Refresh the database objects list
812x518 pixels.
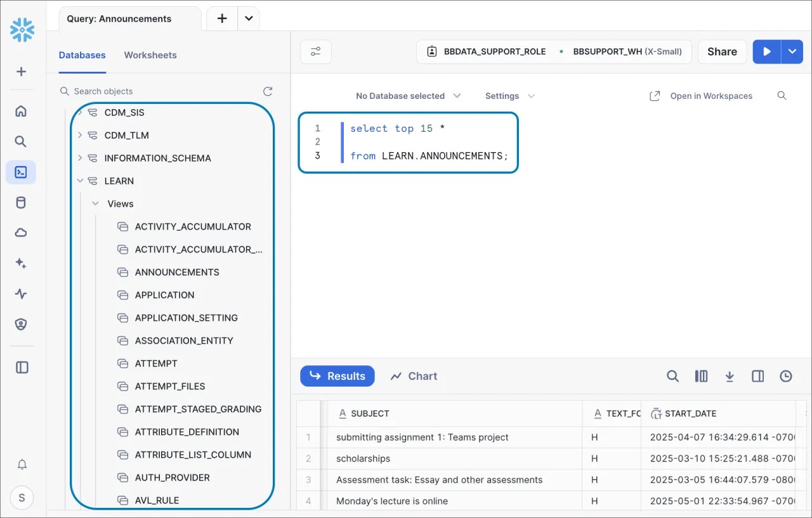click(x=268, y=91)
